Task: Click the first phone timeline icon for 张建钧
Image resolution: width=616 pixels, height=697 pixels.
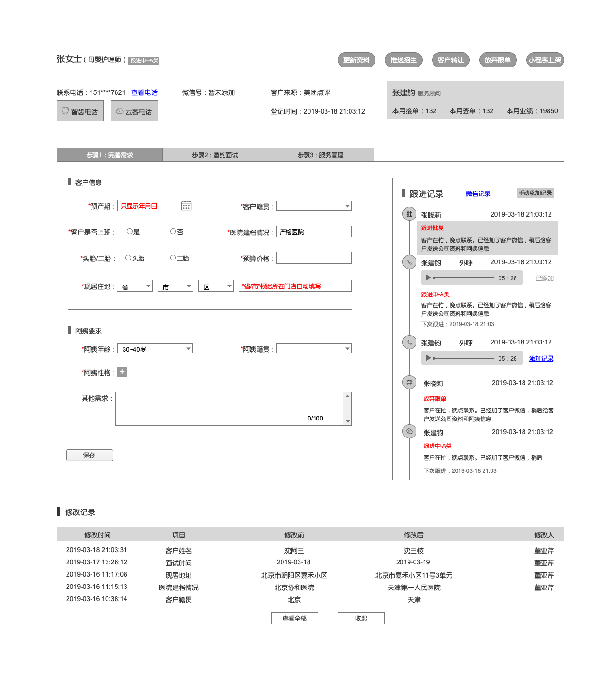Action: pos(409,262)
